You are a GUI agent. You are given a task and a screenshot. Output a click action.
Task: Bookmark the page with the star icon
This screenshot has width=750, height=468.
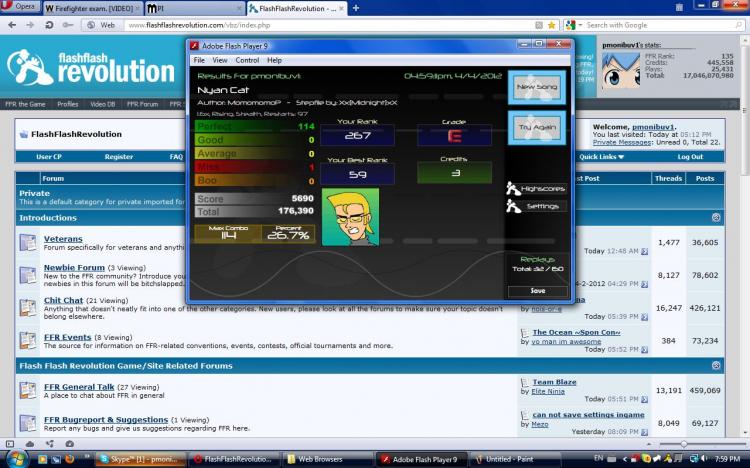551,25
